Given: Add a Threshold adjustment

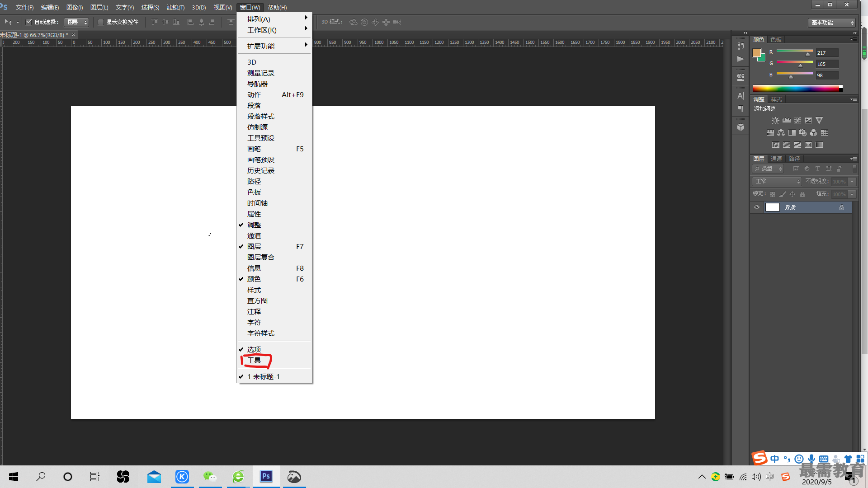Looking at the screenshot, I should (x=797, y=145).
